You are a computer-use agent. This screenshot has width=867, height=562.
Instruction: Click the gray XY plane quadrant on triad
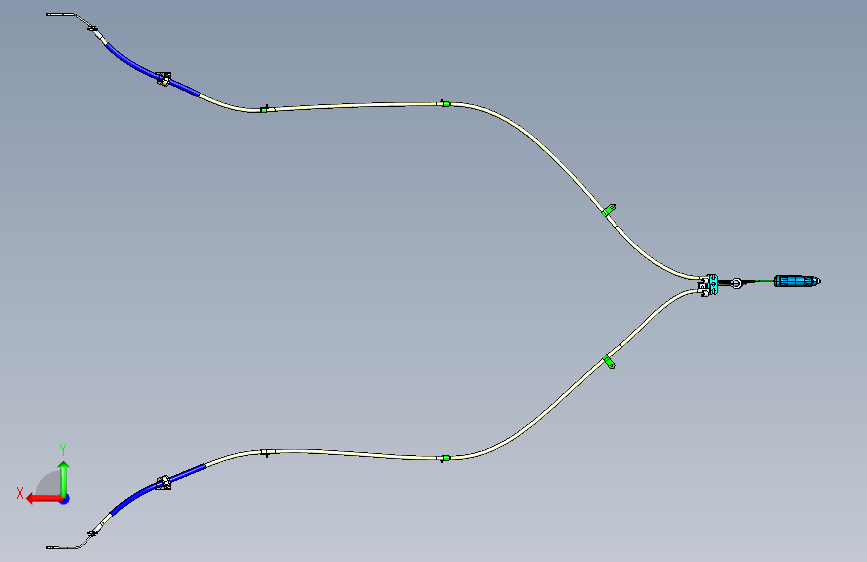tap(49, 485)
